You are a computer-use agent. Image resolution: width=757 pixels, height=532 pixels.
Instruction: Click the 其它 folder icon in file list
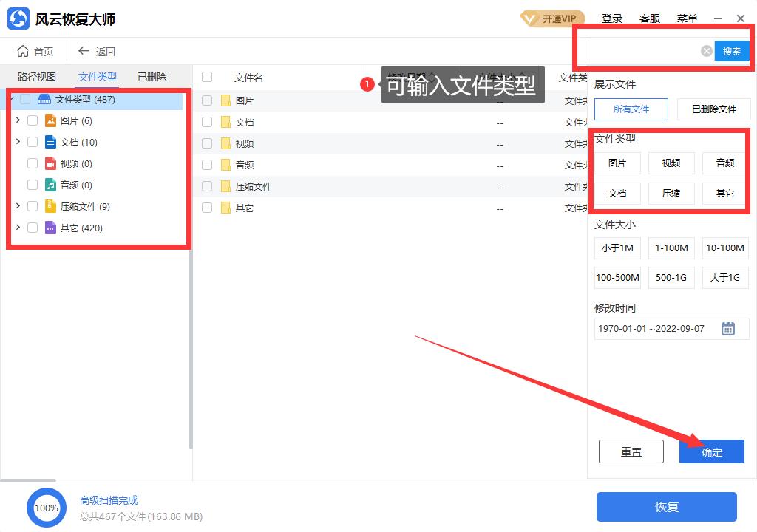(225, 208)
